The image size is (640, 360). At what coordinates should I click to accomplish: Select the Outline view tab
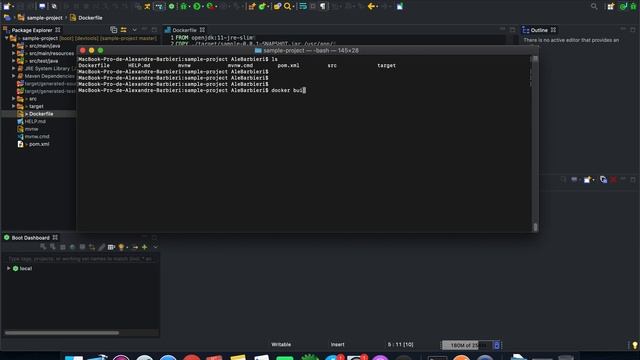pos(539,30)
